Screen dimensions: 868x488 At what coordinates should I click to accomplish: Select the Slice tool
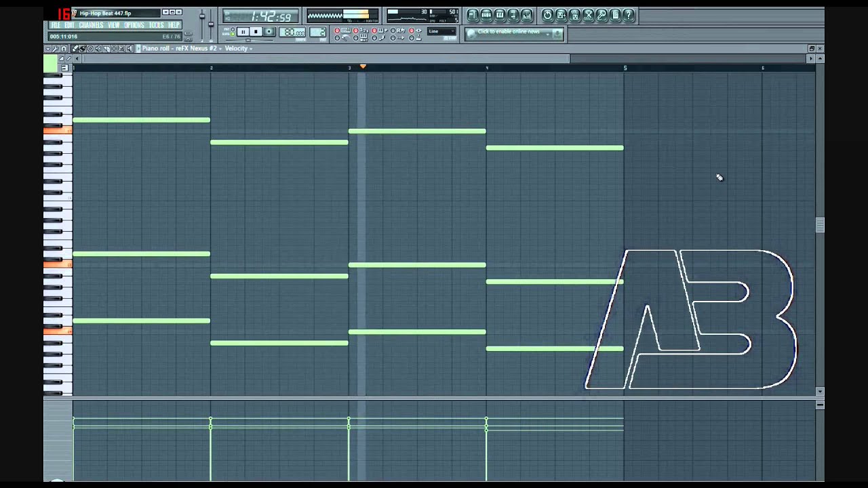[x=106, y=49]
